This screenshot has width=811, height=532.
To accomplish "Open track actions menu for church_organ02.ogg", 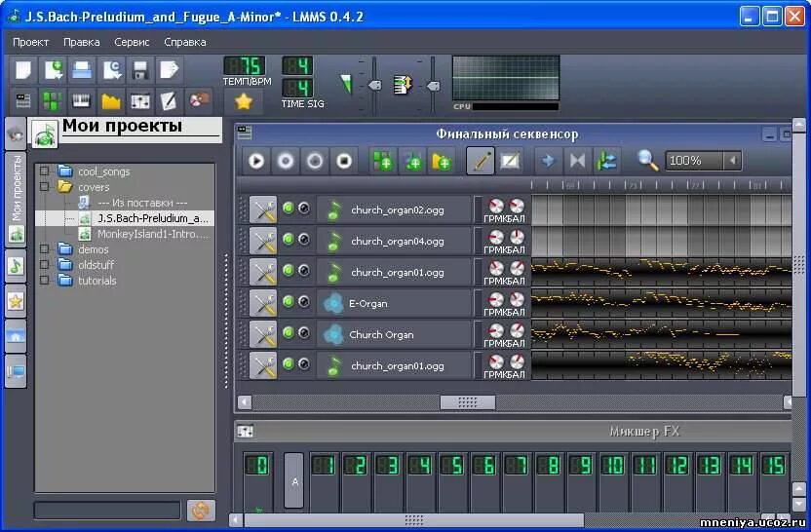I will click(x=263, y=209).
